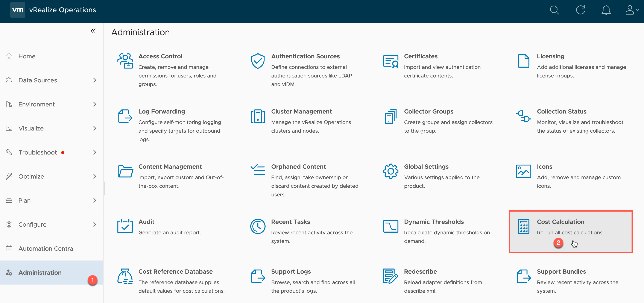Open the Collection Status title link
Screen dimensions: 644x303
tap(562, 112)
